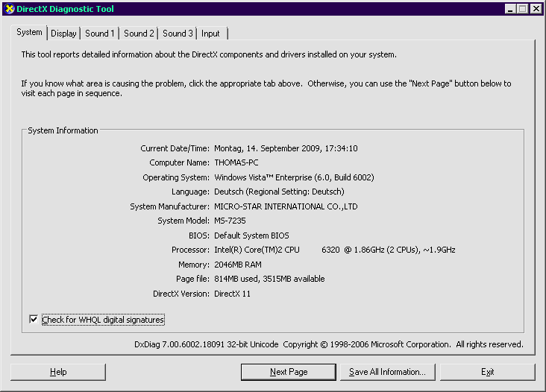Click the Intel Core 2 processor entry
Screen dimensions: 546x392
[334, 250]
